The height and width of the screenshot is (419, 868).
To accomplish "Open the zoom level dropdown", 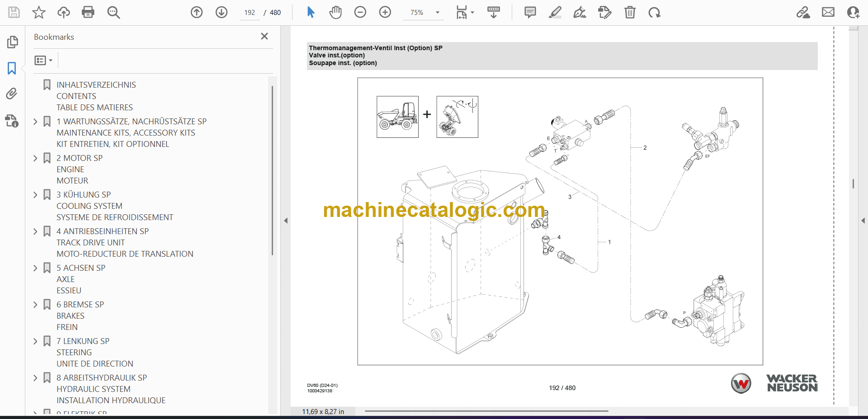I will tap(437, 13).
